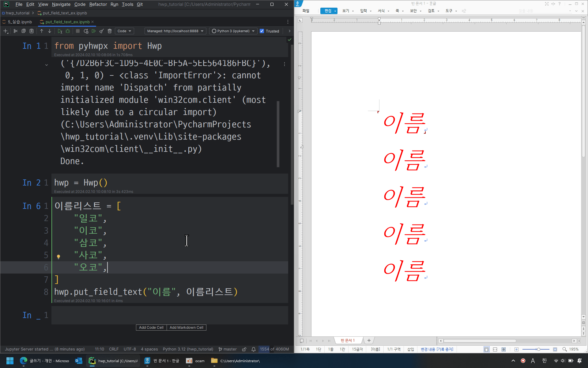Open the Code cell type dropdown
Image resolution: width=588 pixels, height=368 pixels.
pyautogui.click(x=124, y=31)
